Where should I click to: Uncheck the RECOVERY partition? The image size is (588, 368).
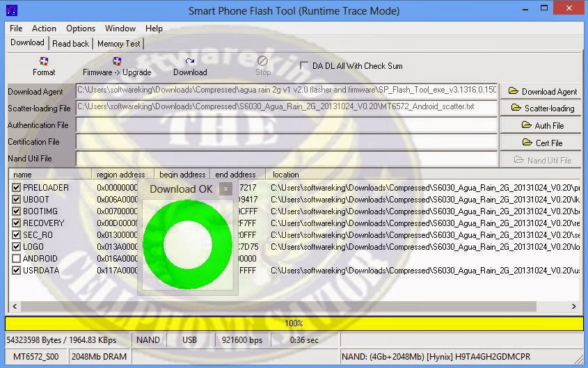(x=16, y=223)
